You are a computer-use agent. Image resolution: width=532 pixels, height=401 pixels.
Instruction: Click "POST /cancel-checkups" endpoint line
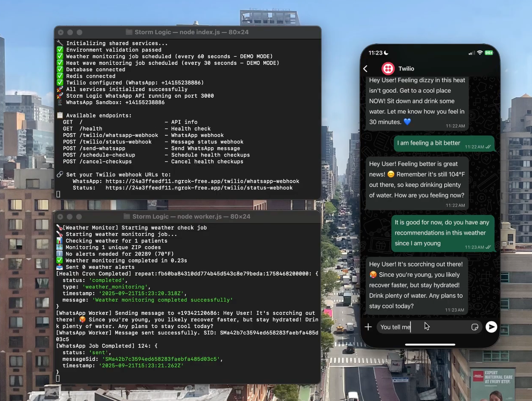[x=153, y=162]
